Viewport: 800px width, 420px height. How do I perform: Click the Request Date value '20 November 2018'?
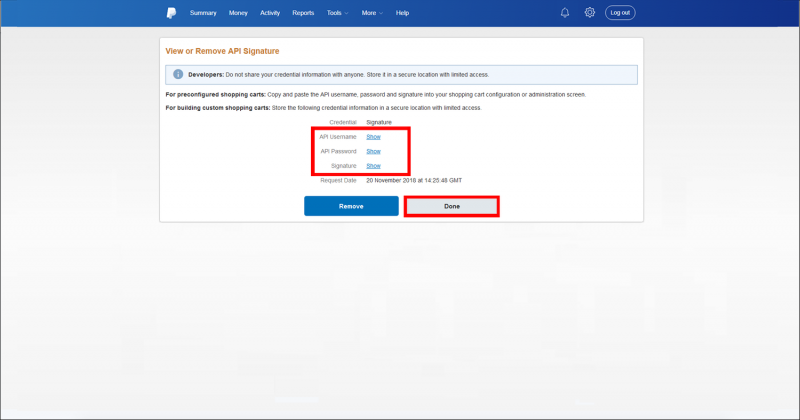(x=414, y=181)
